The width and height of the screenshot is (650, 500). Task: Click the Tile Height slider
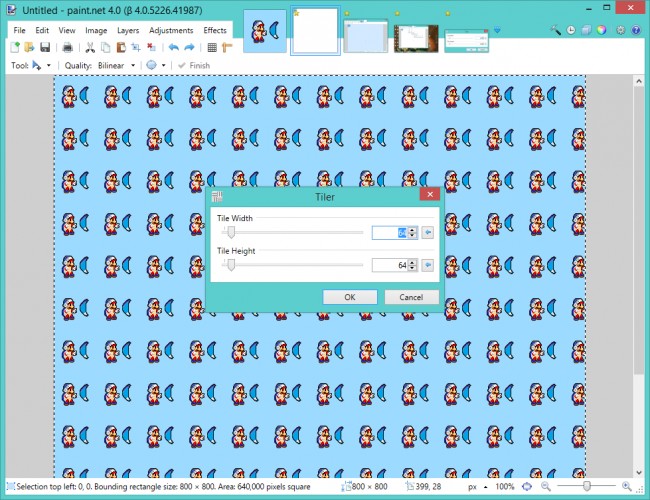click(292, 265)
